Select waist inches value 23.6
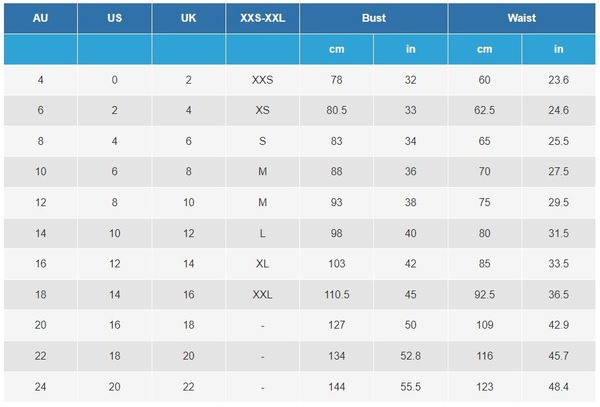The image size is (600, 407). pos(558,80)
